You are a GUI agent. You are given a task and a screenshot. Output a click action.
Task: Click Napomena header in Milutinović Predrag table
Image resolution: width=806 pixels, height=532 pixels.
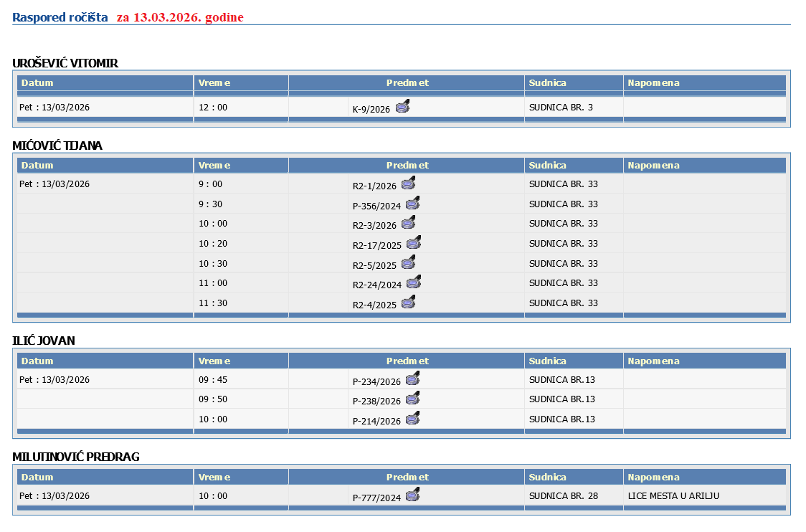click(x=653, y=478)
